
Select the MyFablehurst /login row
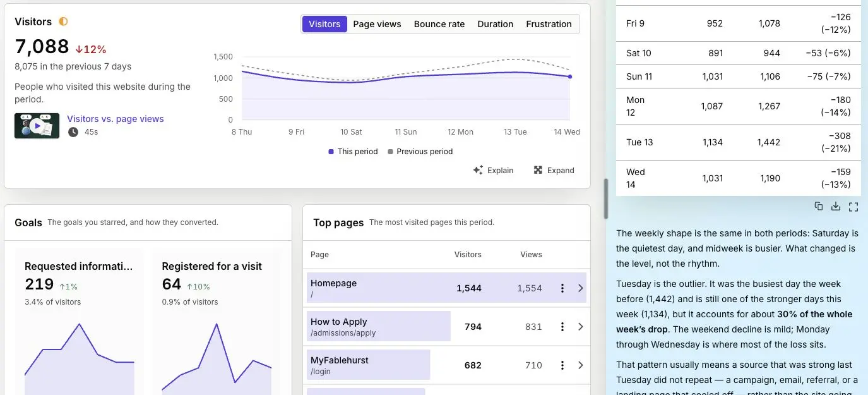pyautogui.click(x=446, y=365)
